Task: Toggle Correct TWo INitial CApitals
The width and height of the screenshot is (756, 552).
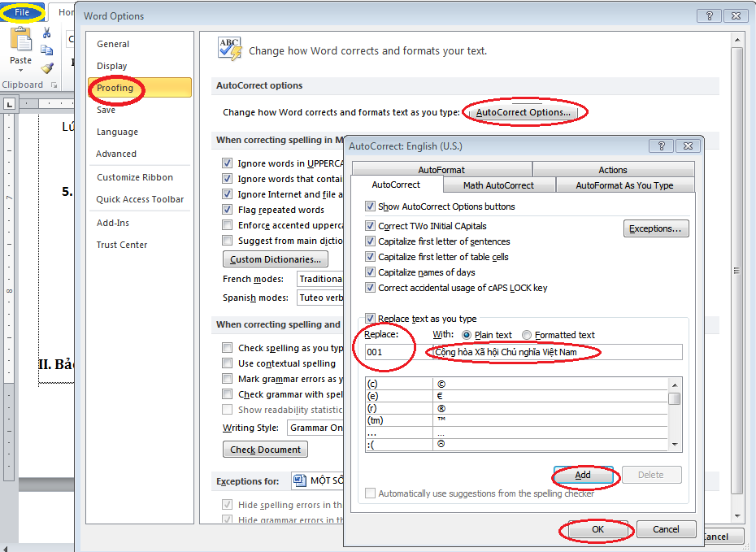Action: 370,226
